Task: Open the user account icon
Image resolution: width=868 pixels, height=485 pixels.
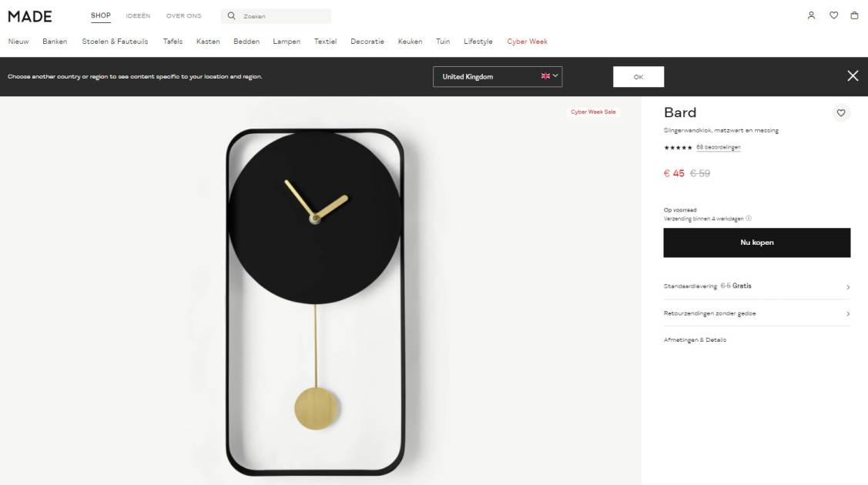Action: 811,15
